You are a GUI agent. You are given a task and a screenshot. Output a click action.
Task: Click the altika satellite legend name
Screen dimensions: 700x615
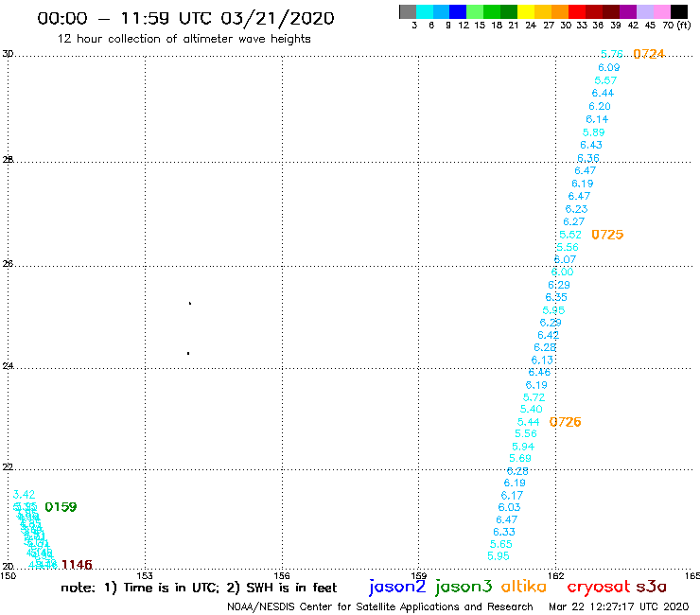click(x=524, y=586)
